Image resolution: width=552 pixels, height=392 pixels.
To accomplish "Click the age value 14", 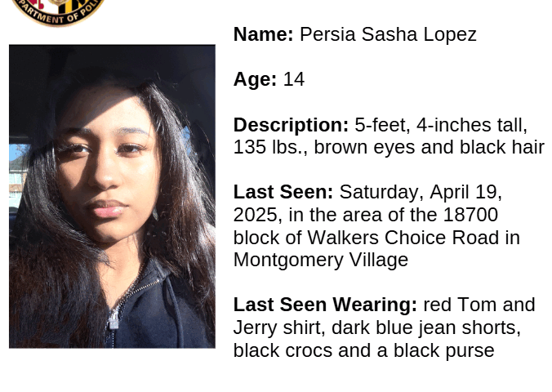I will (294, 79).
